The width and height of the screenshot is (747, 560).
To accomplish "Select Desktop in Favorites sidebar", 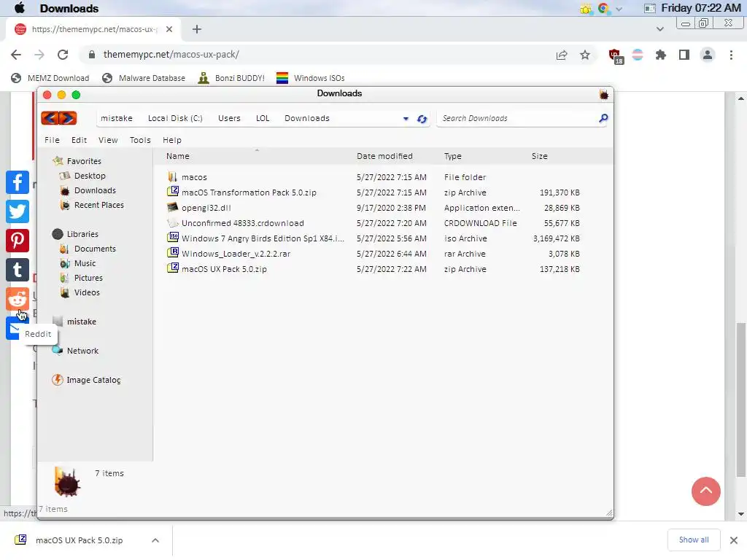I will point(90,176).
